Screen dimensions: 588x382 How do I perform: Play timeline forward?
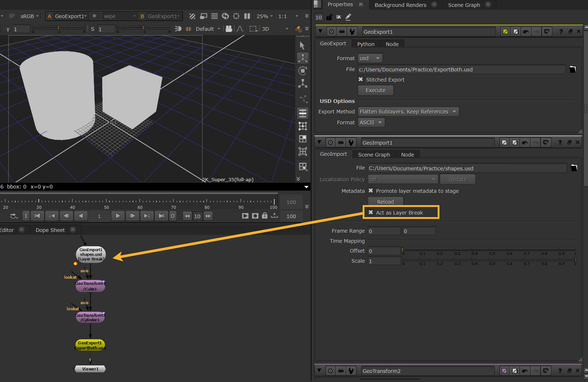coord(118,216)
